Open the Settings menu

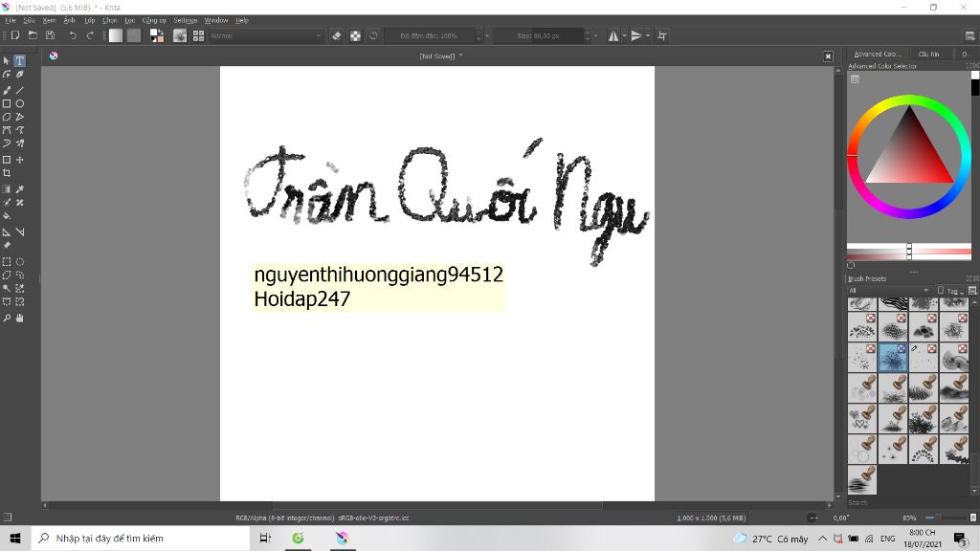click(x=186, y=20)
